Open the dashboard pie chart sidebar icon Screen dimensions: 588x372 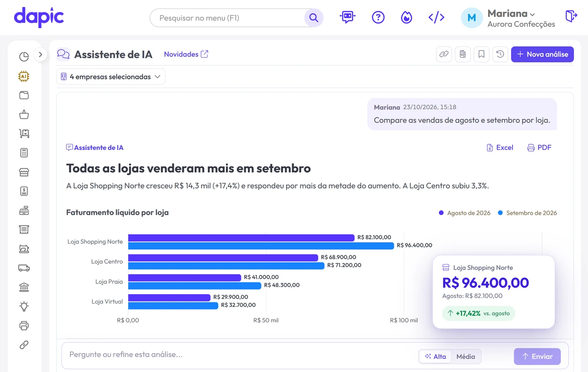pos(24,57)
